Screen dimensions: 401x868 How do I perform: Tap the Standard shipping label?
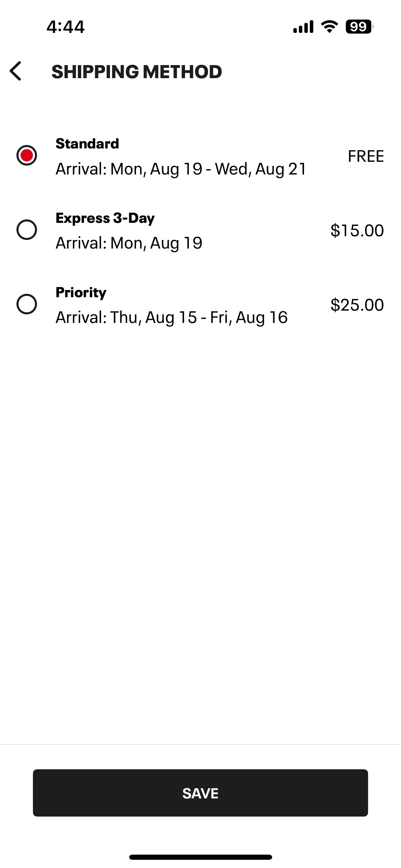click(x=87, y=144)
